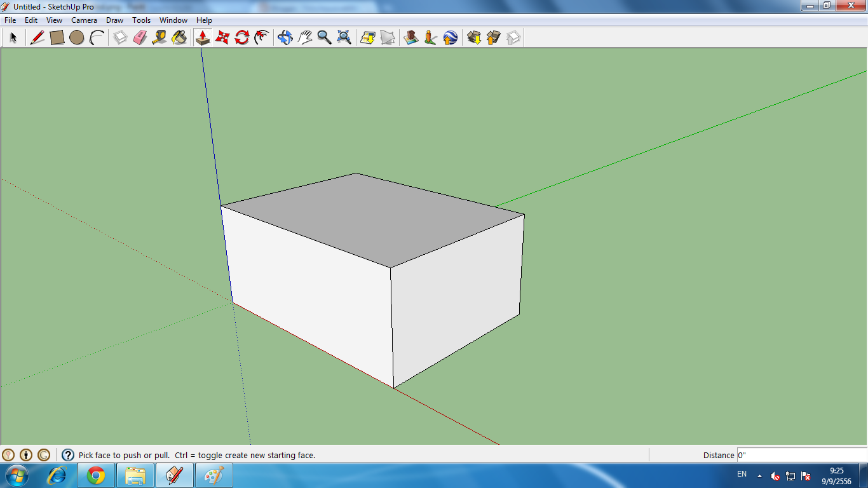Show hidden system tray icons arrow
The width and height of the screenshot is (868, 488).
pyautogui.click(x=759, y=475)
